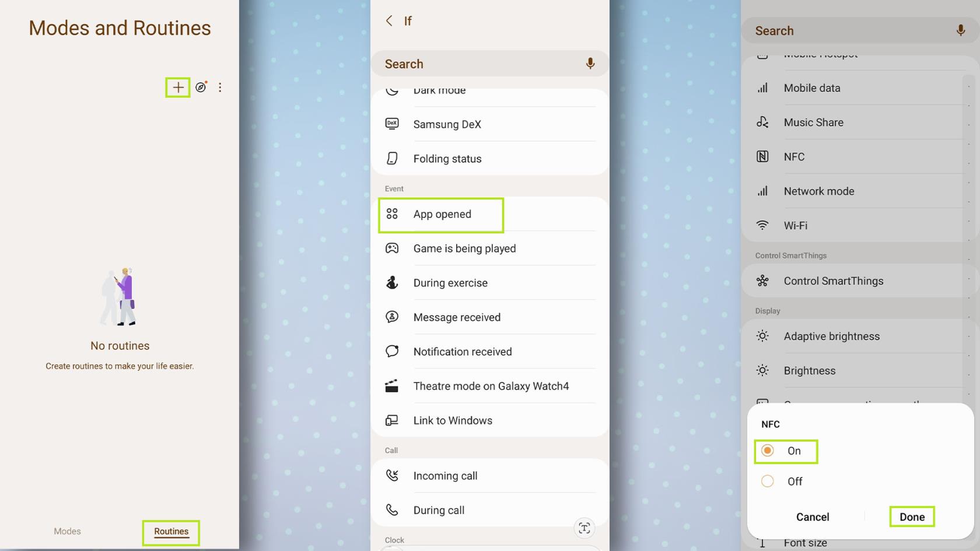Select the Music Share icon
Viewport: 980px width, 551px height.
pyautogui.click(x=762, y=122)
